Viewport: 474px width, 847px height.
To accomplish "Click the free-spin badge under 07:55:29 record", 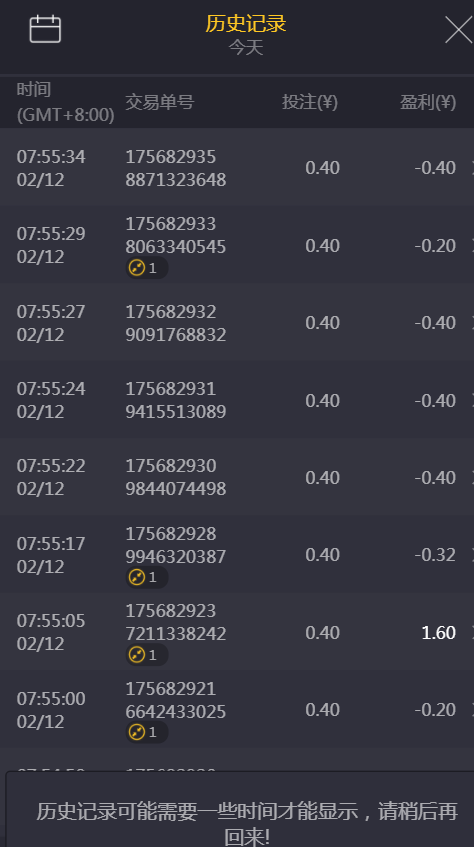I will click(x=146, y=268).
